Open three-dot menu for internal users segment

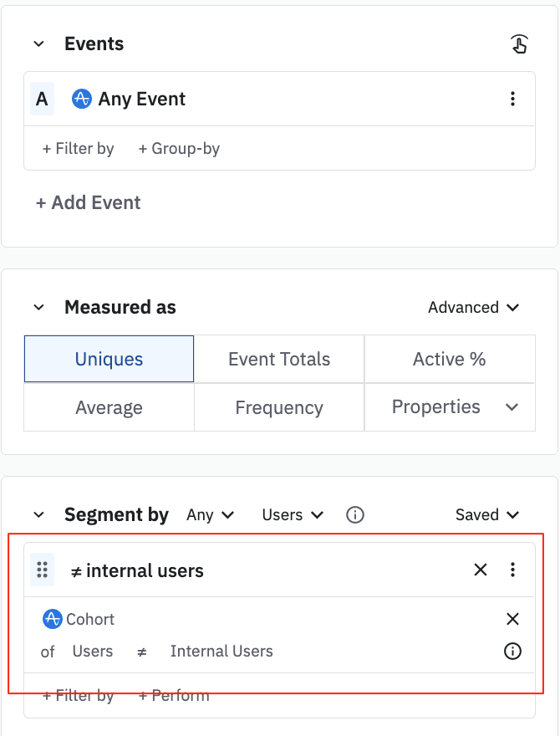tap(512, 570)
